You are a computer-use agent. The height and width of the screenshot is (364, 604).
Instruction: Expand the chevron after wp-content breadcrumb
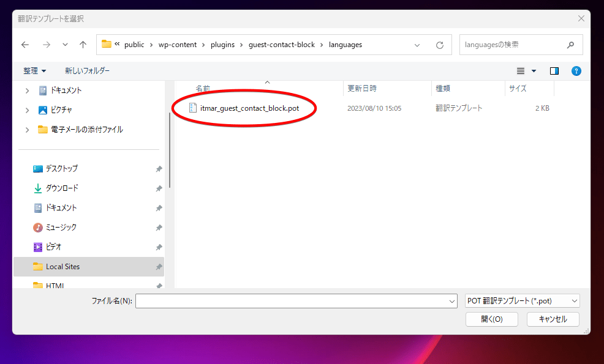coord(203,45)
